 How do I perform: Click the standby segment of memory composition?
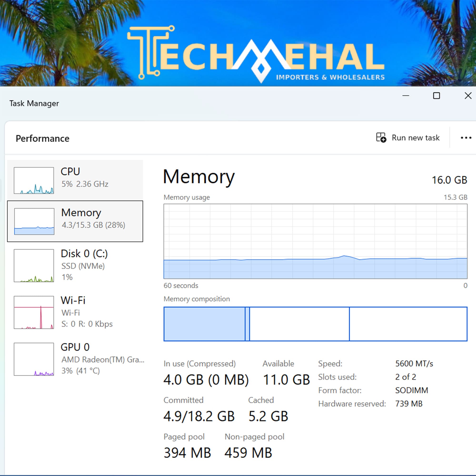click(x=299, y=324)
